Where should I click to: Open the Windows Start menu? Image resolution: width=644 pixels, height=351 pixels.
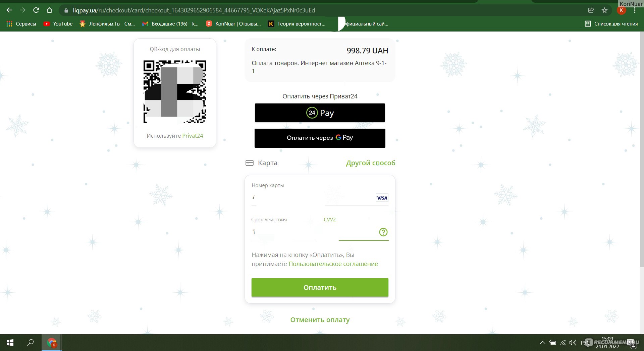pyautogui.click(x=10, y=343)
